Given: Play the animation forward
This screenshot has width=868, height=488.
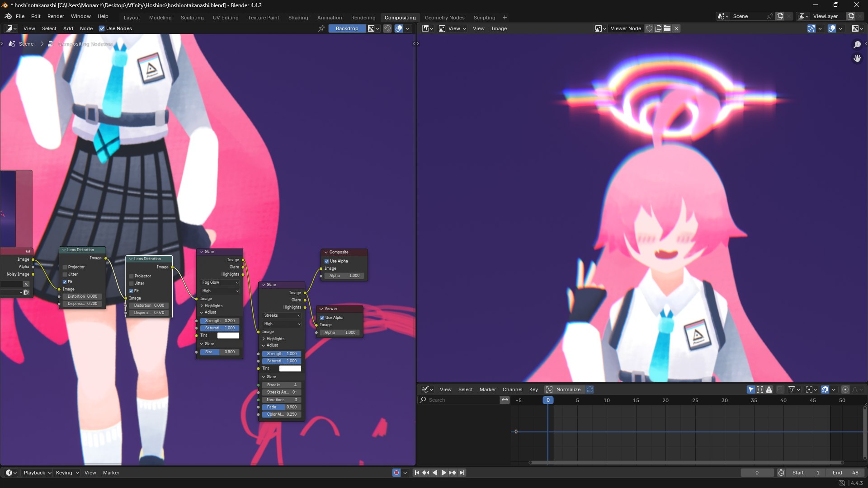Looking at the screenshot, I should pos(444,473).
